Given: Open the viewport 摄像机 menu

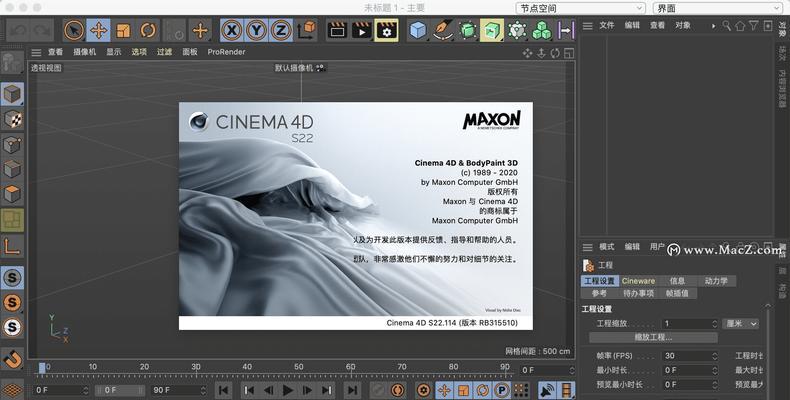Looking at the screenshot, I should click(x=84, y=52).
